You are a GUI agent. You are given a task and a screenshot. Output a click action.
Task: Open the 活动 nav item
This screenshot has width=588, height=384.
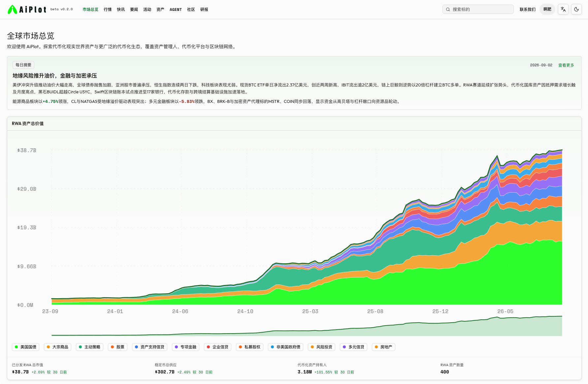[147, 10]
